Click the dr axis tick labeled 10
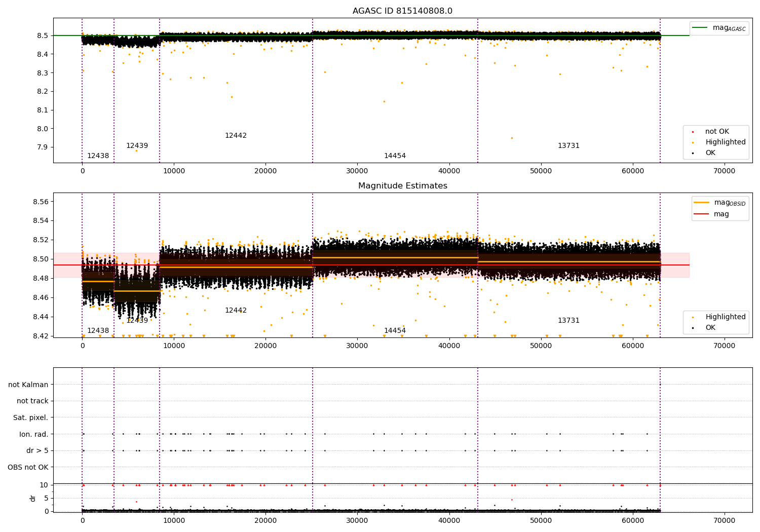The height and width of the screenshot is (532, 760). (44, 485)
